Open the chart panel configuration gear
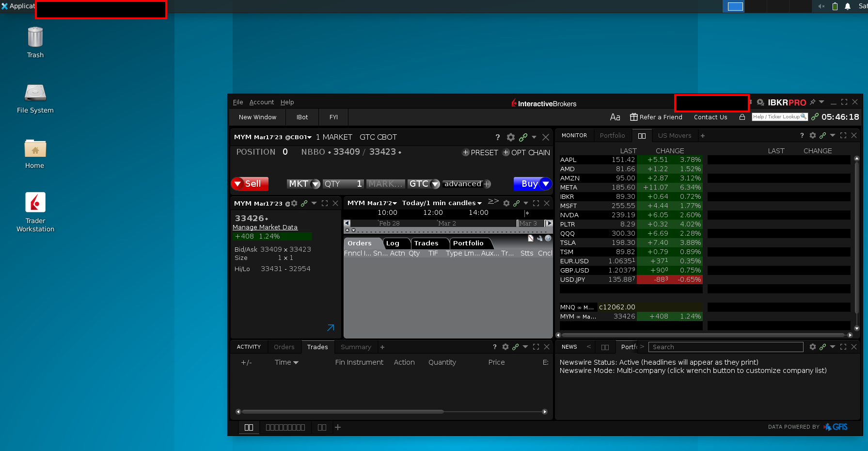This screenshot has width=868, height=451. [506, 203]
